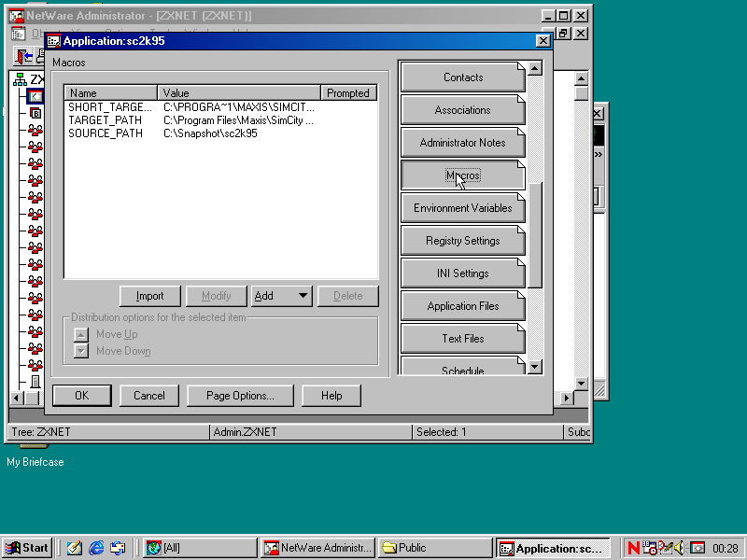Click the Value column header
This screenshot has width=747, height=560.
pos(239,92)
